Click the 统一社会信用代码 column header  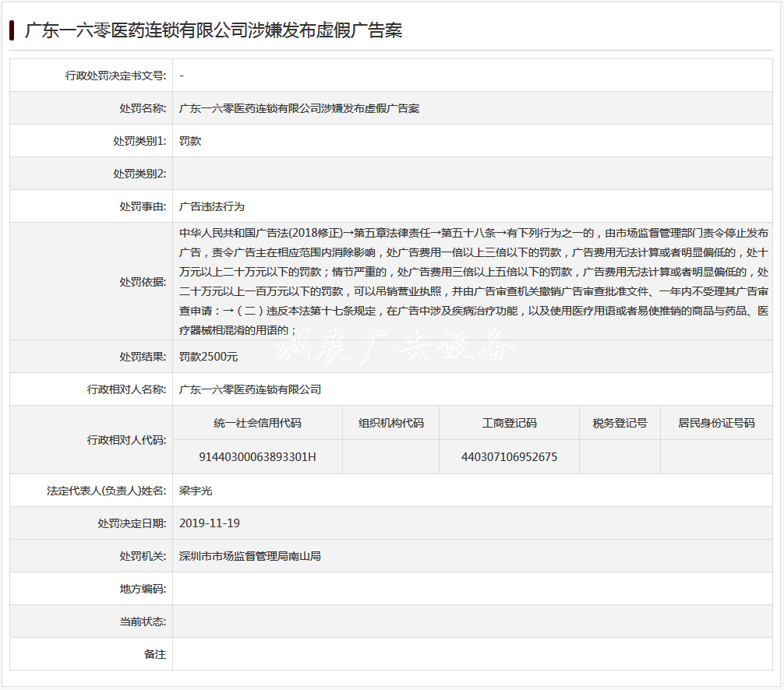click(257, 423)
